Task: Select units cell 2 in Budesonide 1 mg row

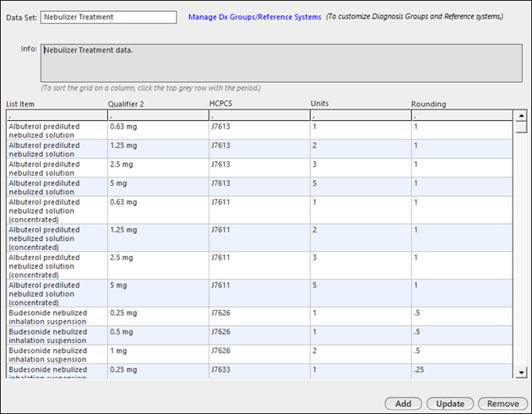Action: coord(361,355)
